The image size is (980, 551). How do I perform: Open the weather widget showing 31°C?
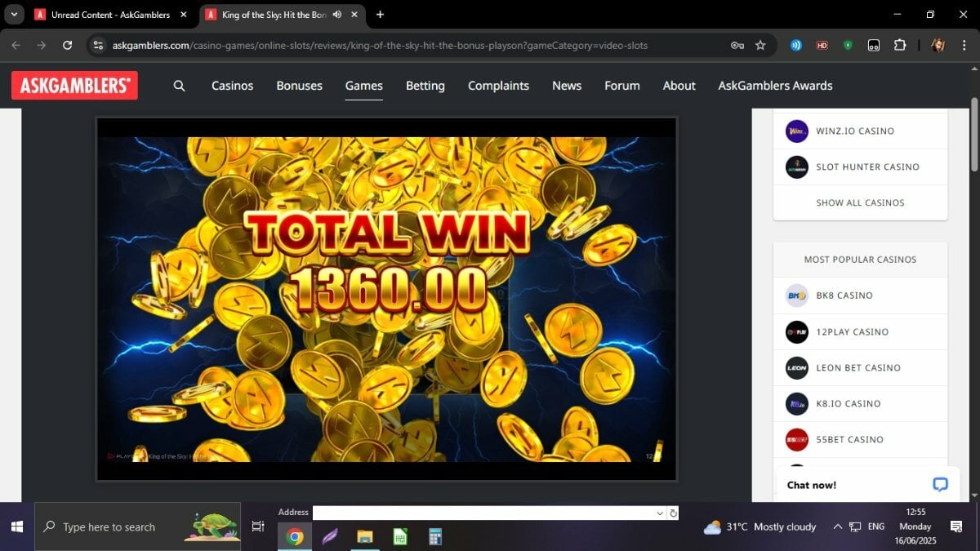759,527
